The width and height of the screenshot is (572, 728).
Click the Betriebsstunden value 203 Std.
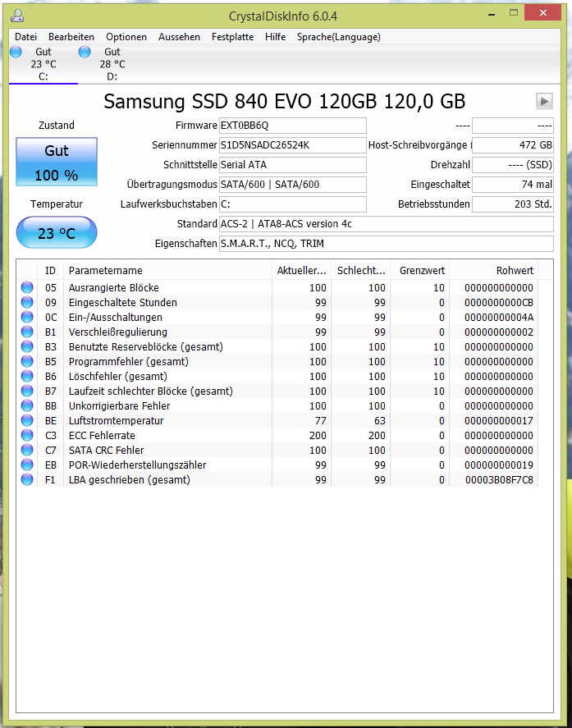(x=513, y=204)
